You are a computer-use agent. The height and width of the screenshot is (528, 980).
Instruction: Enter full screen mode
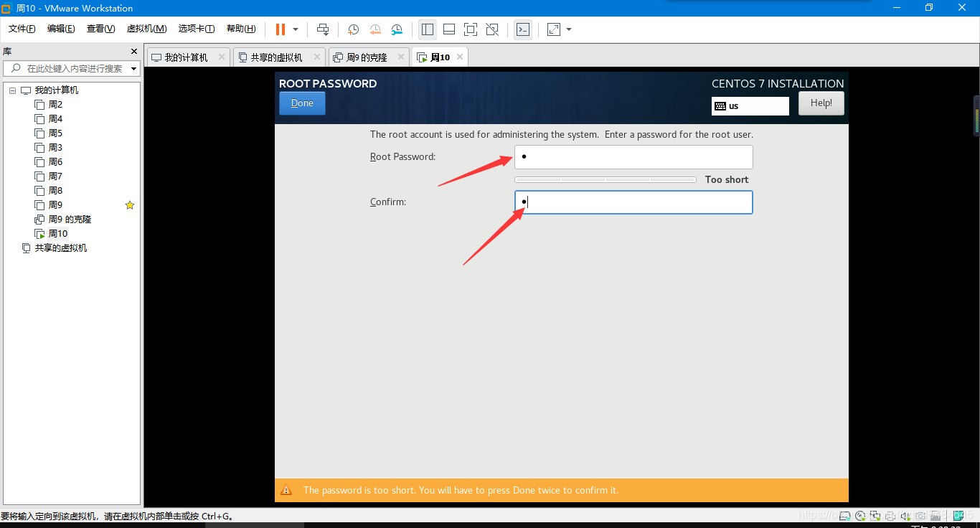coord(471,29)
